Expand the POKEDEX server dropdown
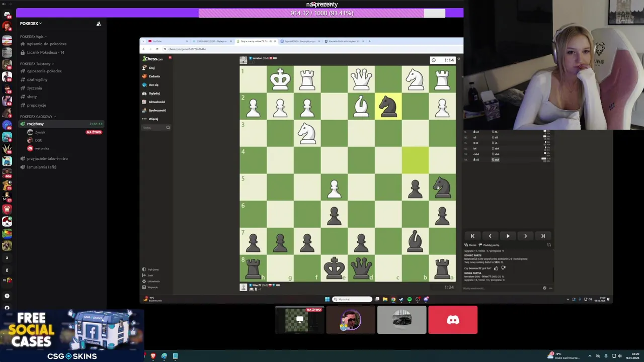The width and height of the screenshot is (644, 362). click(x=31, y=24)
